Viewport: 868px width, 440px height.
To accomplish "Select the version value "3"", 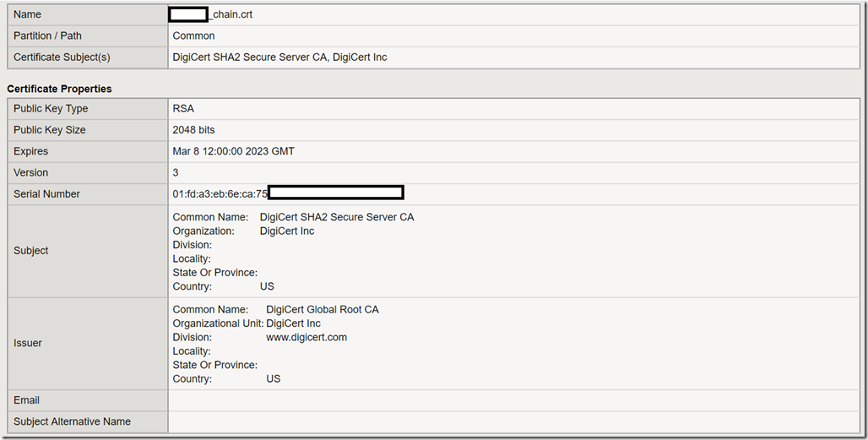I will pos(176,172).
